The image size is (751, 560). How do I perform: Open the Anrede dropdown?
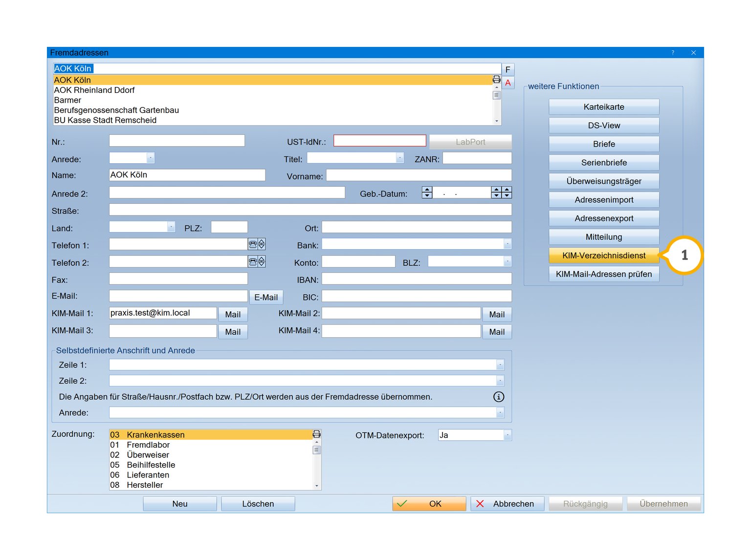tap(151, 158)
